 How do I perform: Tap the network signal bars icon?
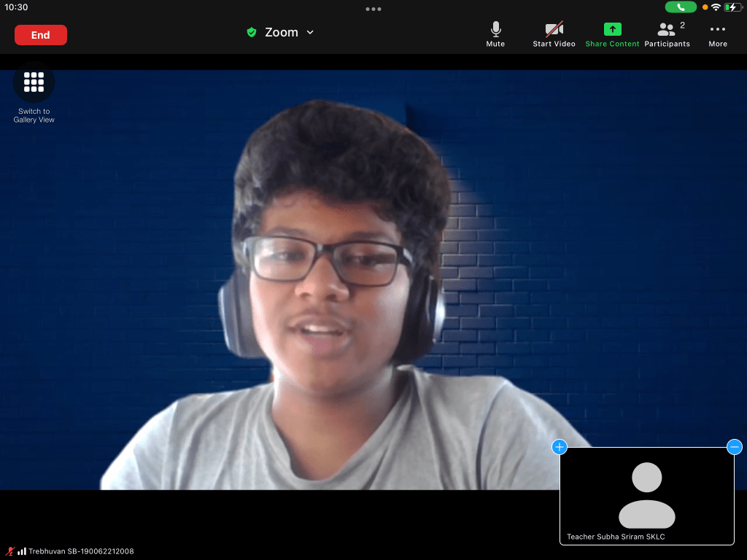[22, 551]
